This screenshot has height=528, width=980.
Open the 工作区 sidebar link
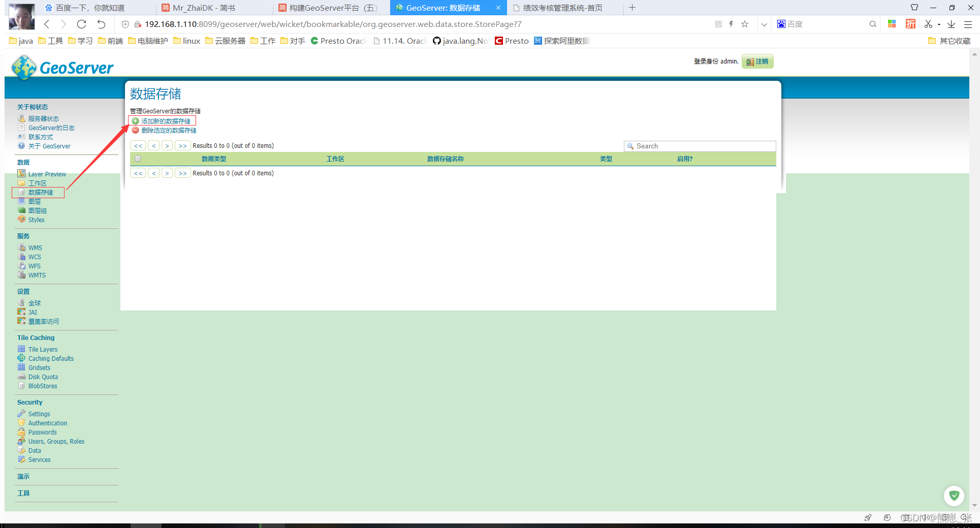[38, 183]
